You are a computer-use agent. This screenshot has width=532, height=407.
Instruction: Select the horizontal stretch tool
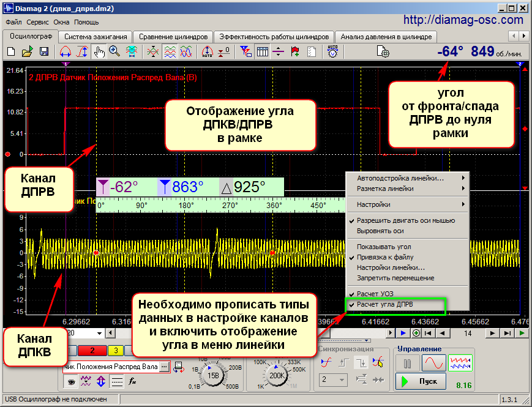pos(65,51)
